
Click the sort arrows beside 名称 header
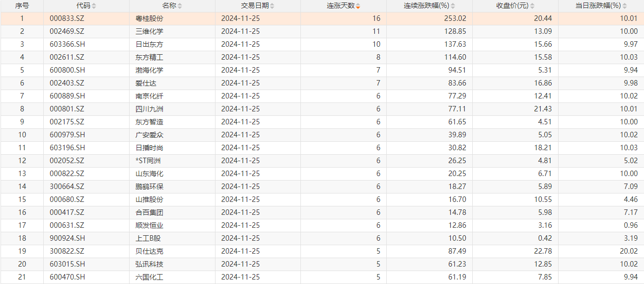[180, 6]
